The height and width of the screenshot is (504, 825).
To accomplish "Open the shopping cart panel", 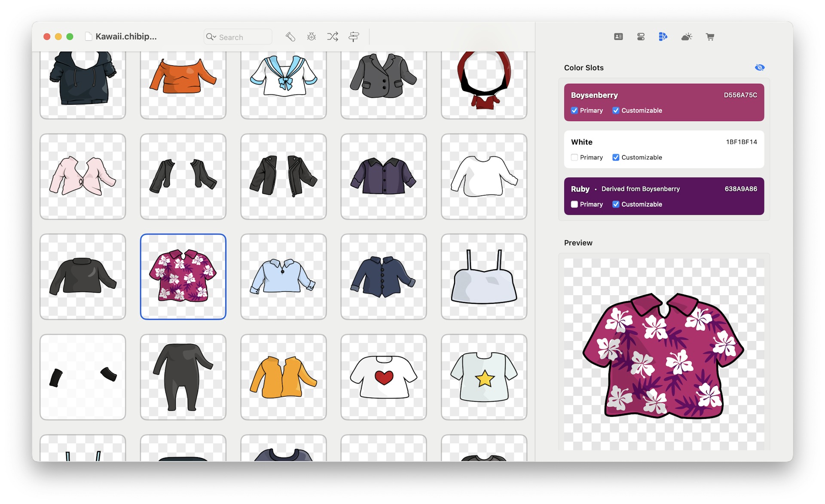I will tap(710, 37).
